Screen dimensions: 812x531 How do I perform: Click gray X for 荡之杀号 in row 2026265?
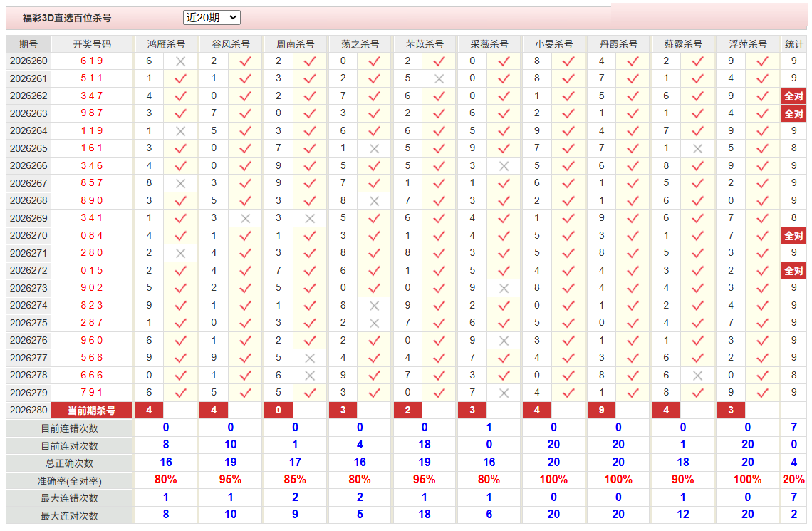point(375,149)
